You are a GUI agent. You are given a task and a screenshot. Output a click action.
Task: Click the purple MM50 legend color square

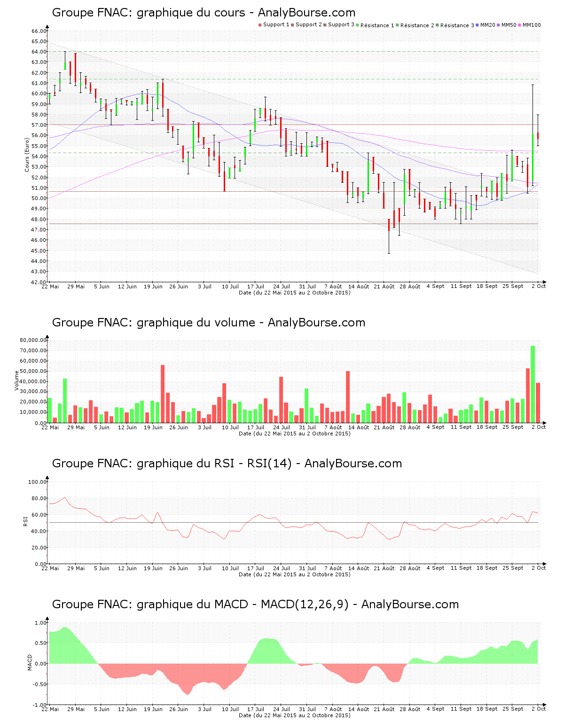(x=499, y=25)
